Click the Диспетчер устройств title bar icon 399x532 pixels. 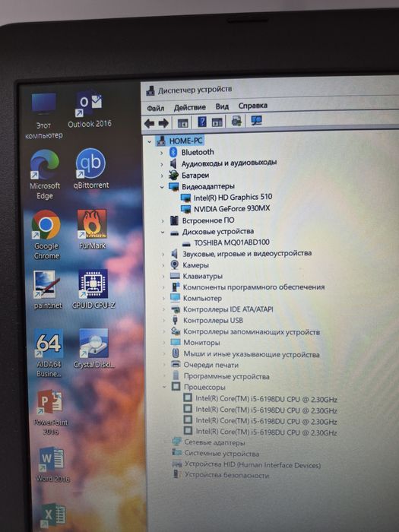[150, 91]
